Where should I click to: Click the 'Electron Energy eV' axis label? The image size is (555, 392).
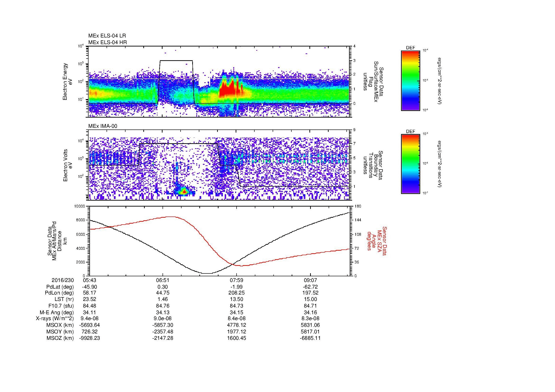tap(68, 82)
